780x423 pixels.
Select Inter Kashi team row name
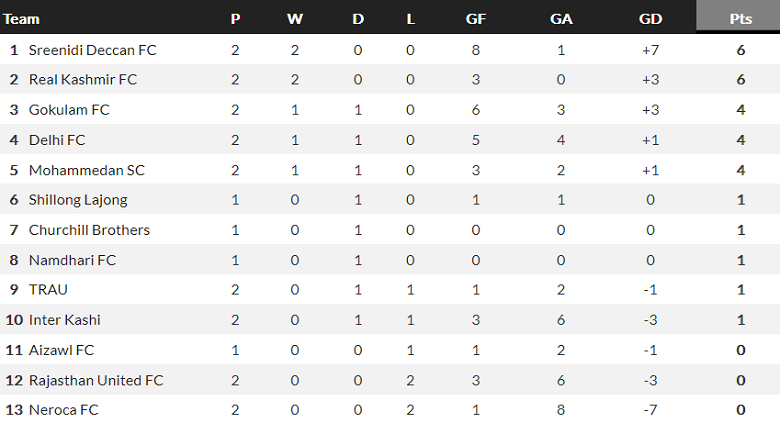coord(64,320)
